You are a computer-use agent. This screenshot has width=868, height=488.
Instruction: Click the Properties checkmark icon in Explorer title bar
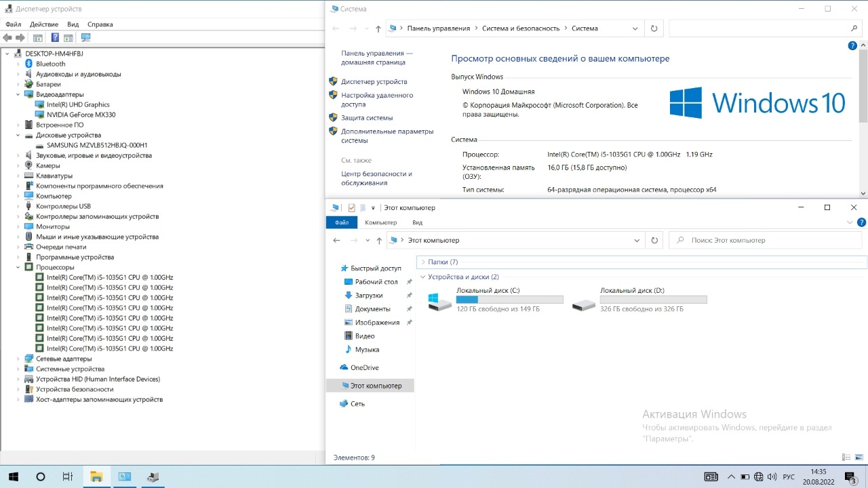click(351, 207)
